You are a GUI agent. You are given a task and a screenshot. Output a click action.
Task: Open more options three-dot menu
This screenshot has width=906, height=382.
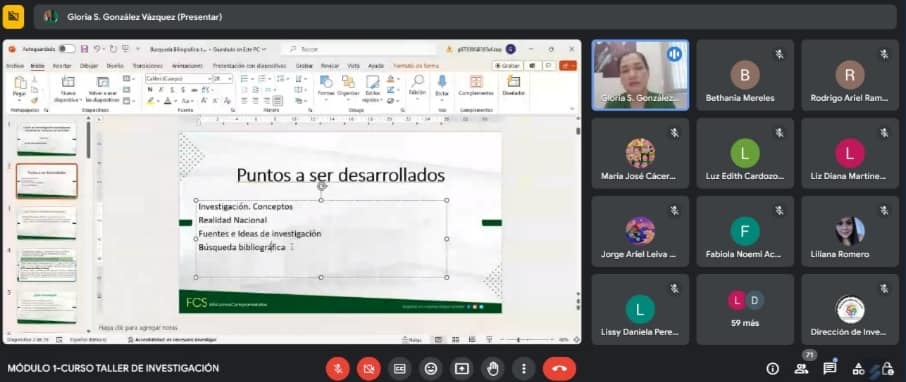(x=524, y=369)
